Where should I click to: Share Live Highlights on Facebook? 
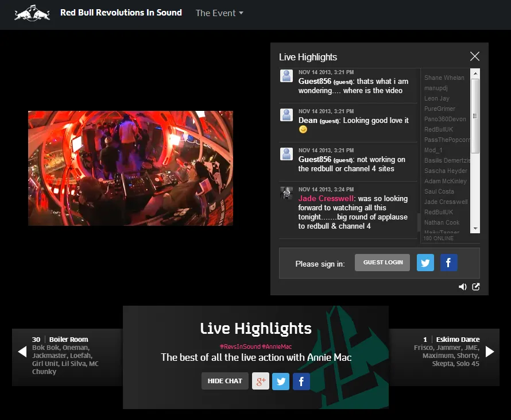tap(301, 381)
